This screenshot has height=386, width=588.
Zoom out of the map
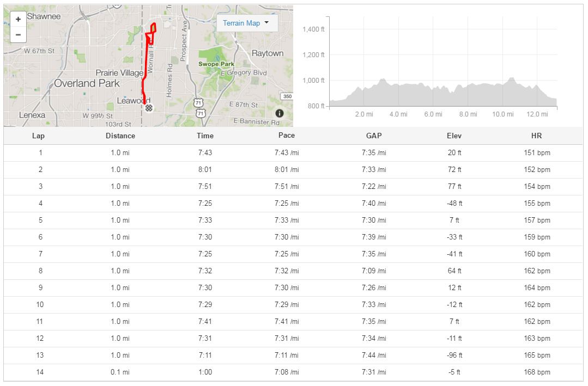[x=18, y=35]
